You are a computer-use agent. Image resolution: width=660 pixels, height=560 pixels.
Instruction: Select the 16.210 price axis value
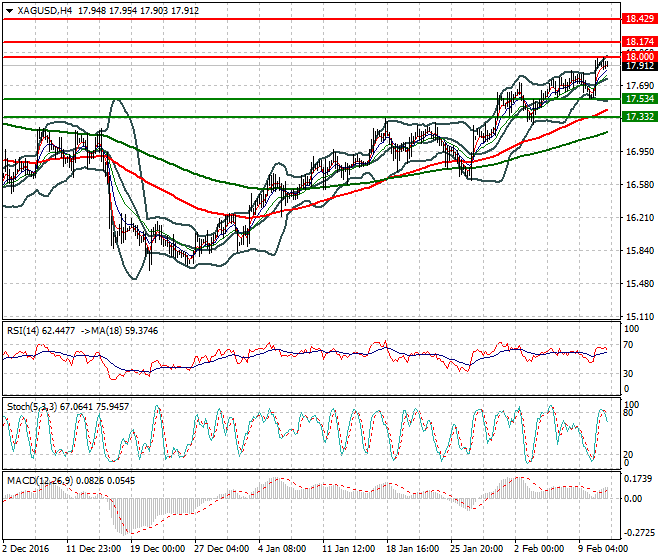pos(640,218)
